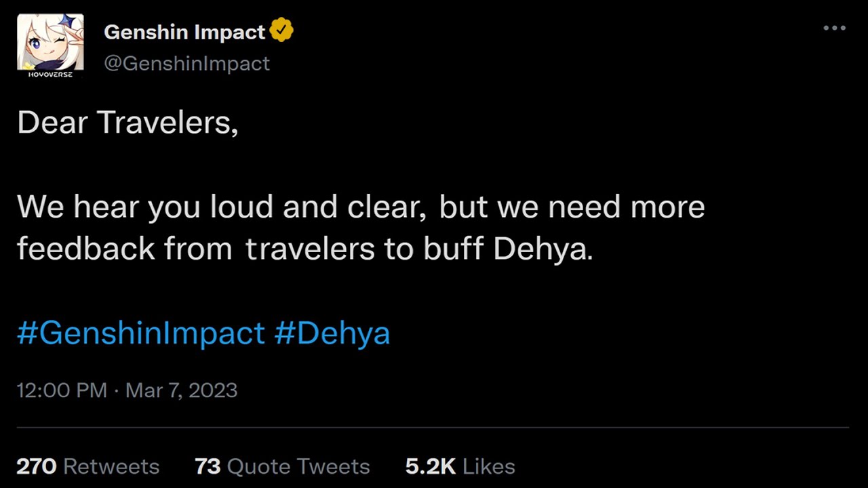This screenshot has width=868, height=488.
Task: Click the 'feedback from travelers' line
Action: pyautogui.click(x=305, y=249)
